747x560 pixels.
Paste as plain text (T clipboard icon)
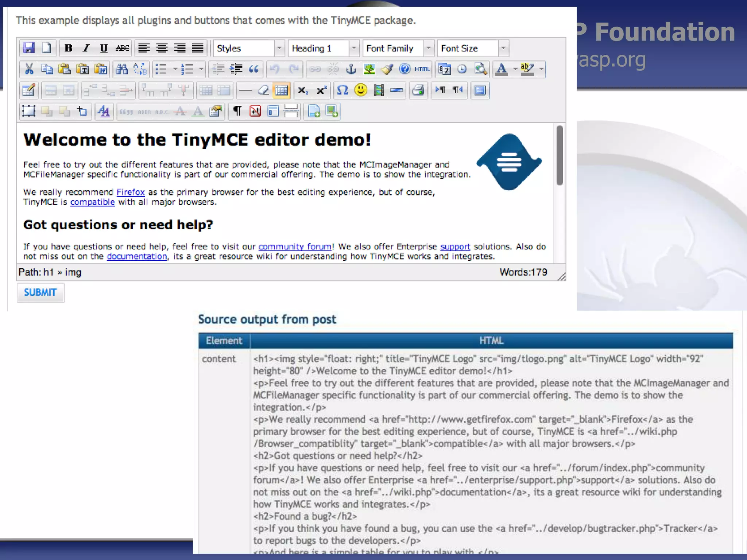click(82, 69)
